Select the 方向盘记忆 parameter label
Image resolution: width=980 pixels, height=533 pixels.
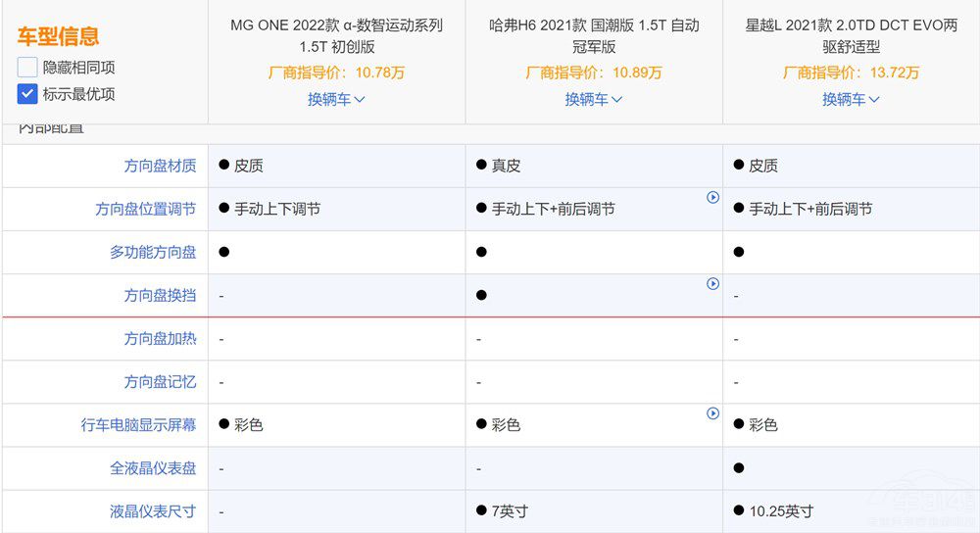160,382
